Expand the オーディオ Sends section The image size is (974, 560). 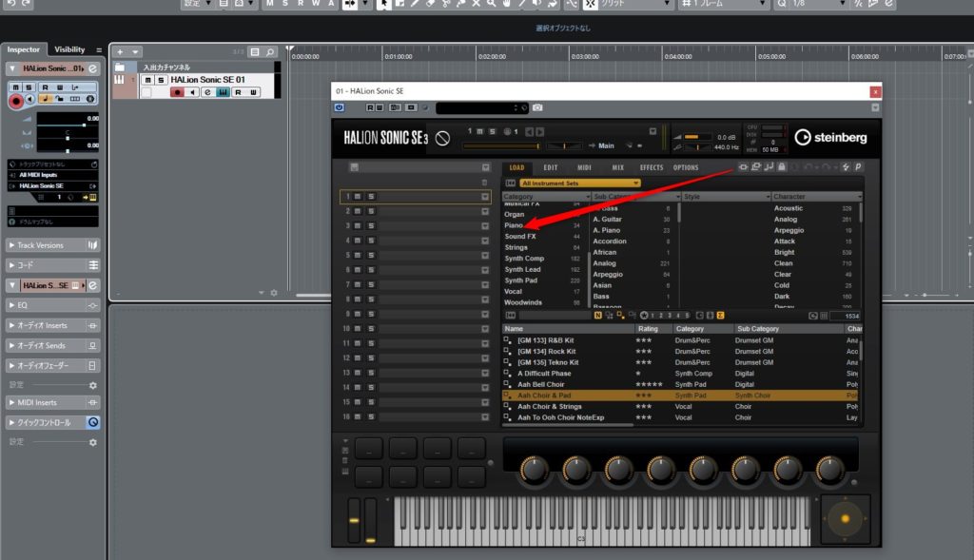pyautogui.click(x=11, y=346)
